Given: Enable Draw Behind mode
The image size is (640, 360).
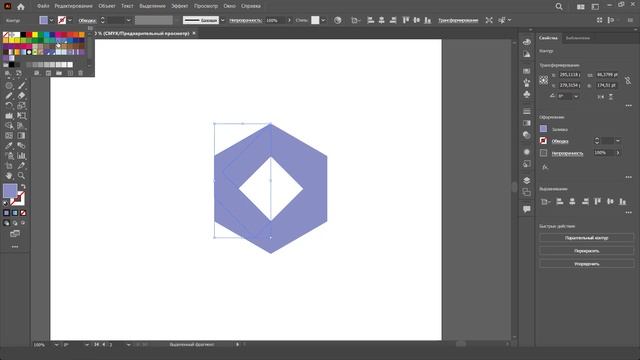Looking at the screenshot, I should [15, 223].
